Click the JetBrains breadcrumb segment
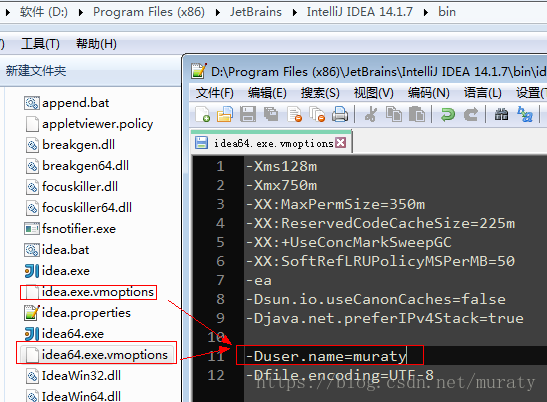 point(256,12)
